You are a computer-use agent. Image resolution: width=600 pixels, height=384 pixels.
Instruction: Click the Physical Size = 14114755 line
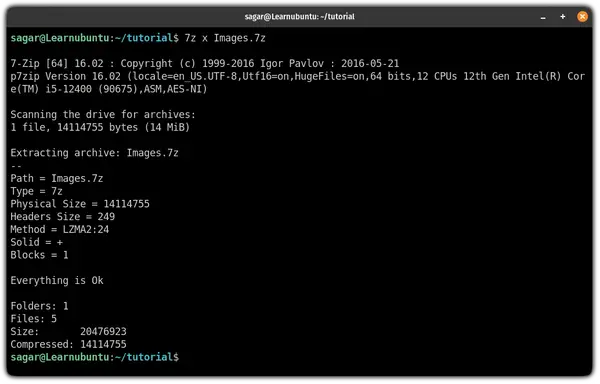pyautogui.click(x=80, y=204)
